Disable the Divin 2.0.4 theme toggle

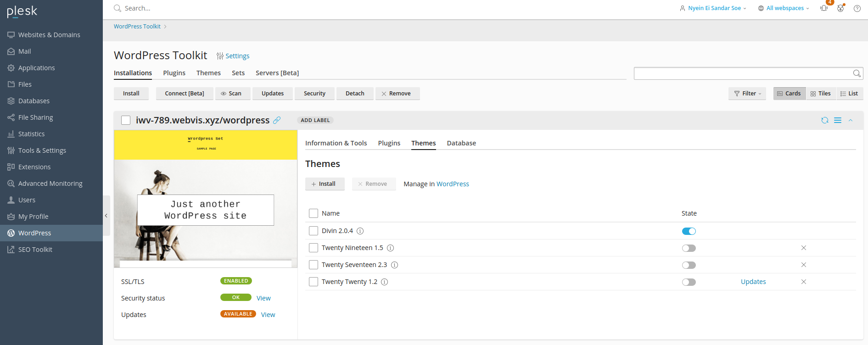point(689,231)
